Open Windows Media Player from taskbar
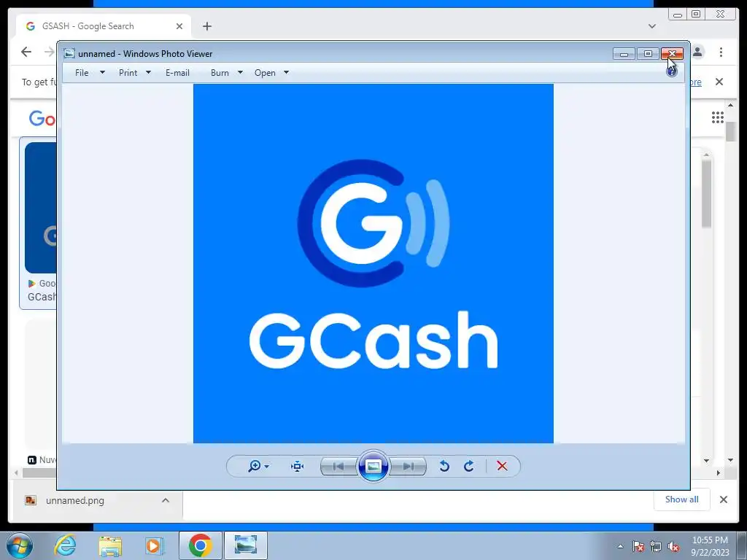This screenshot has width=747, height=560. 154,545
